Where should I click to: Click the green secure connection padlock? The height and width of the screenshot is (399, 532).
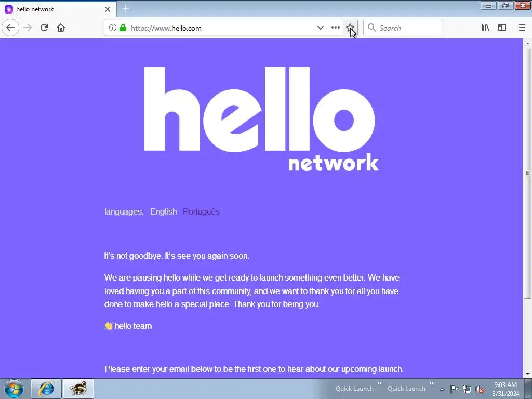point(123,28)
